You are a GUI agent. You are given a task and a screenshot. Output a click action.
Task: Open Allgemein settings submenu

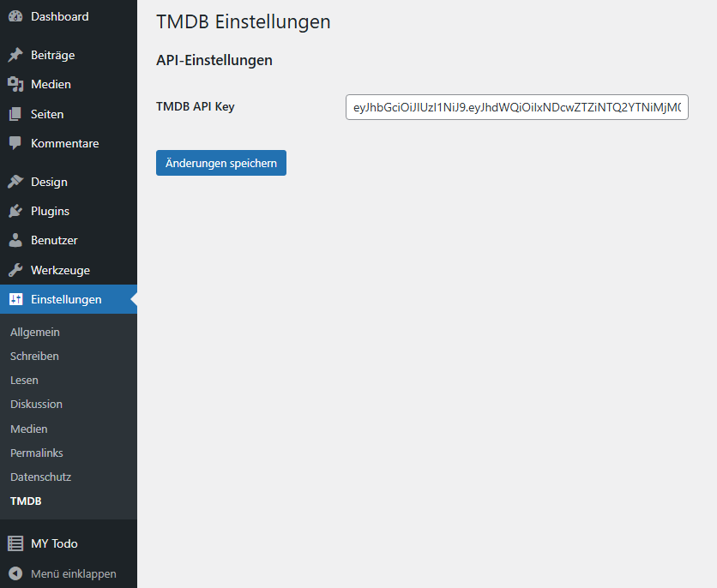35,333
